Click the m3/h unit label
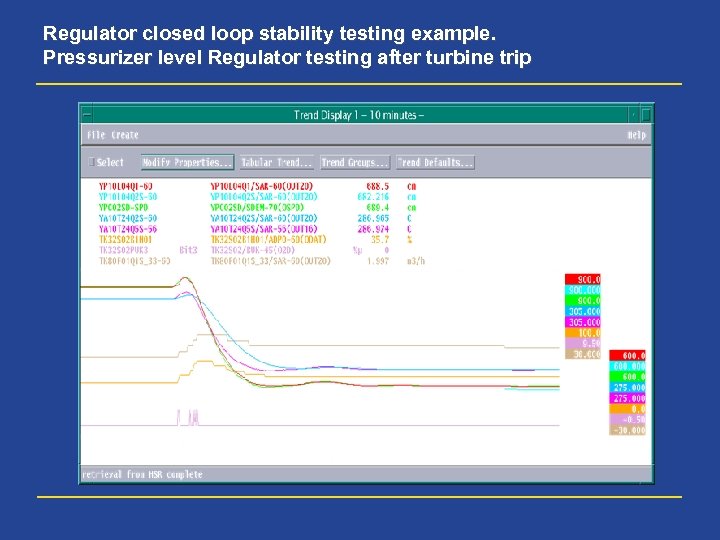 416,261
